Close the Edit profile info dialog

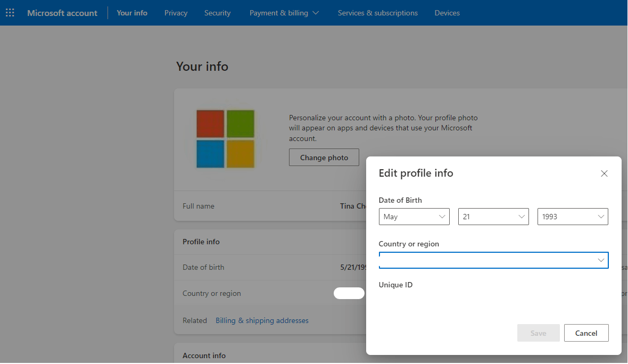pos(604,173)
